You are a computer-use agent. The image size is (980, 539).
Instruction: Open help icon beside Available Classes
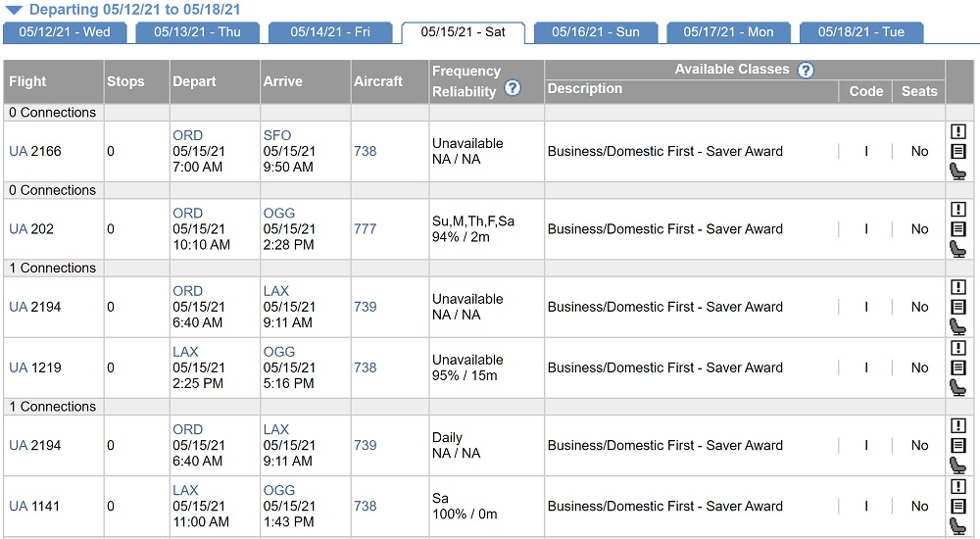807,70
